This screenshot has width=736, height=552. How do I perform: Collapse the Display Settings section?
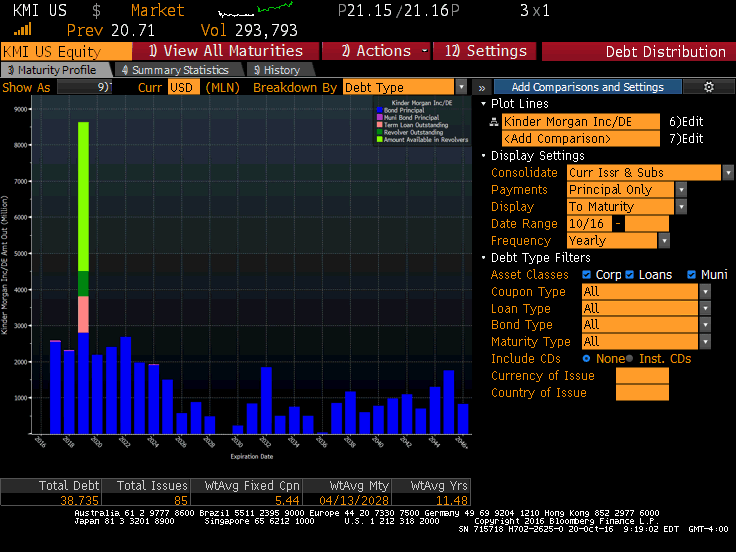click(x=483, y=155)
